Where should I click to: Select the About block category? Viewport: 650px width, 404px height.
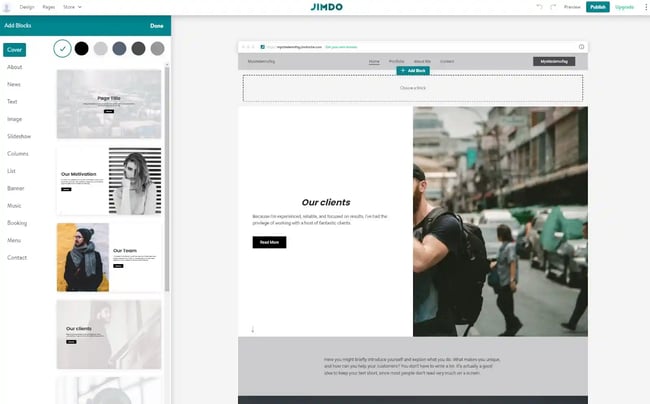[x=14, y=67]
